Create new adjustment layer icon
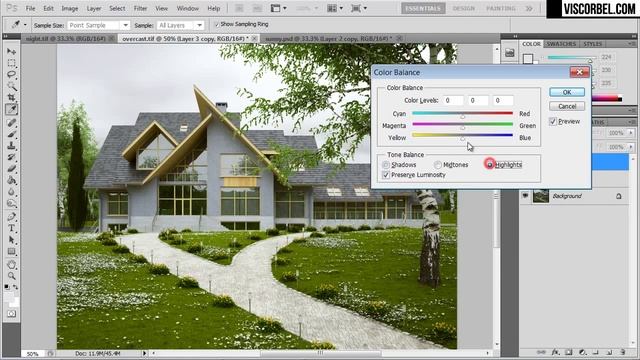 point(582,352)
